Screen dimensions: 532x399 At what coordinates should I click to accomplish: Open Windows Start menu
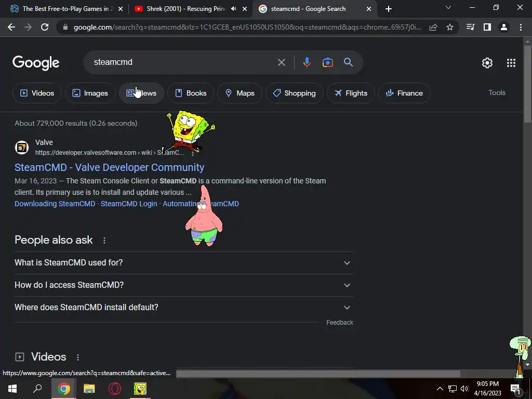click(x=12, y=389)
